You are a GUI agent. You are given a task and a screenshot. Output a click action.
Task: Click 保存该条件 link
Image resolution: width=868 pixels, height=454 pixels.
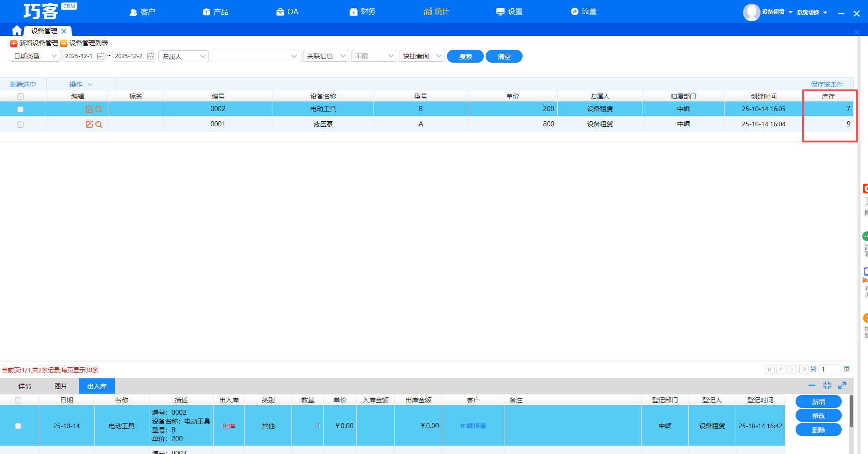click(826, 84)
